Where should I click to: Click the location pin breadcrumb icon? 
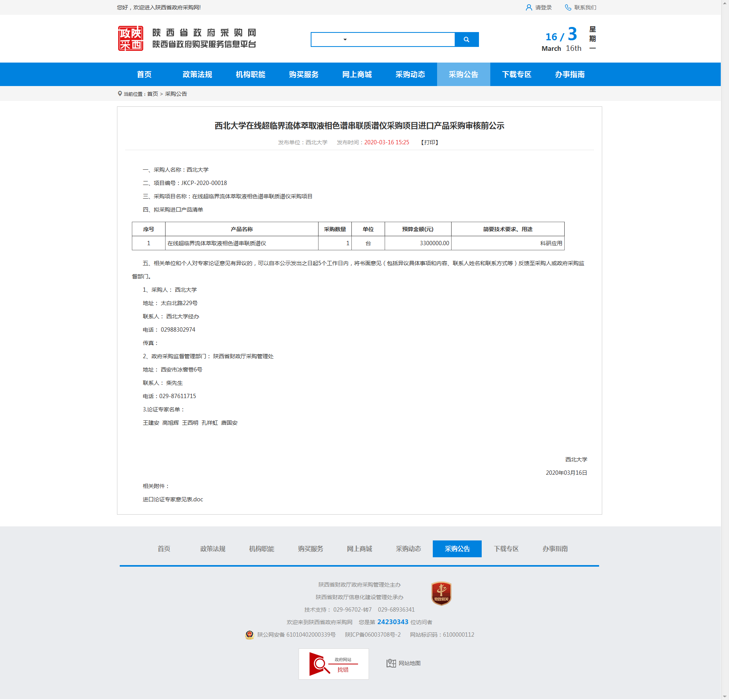click(x=120, y=93)
